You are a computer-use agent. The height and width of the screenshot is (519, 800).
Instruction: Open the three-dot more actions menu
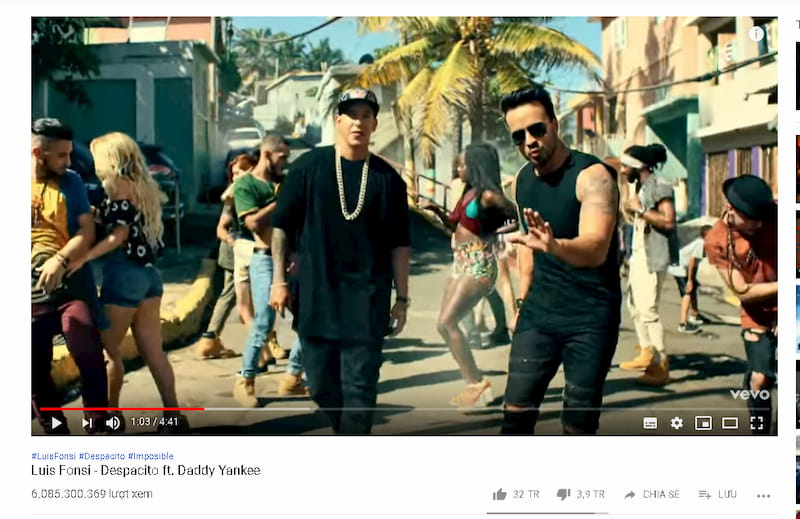click(763, 496)
